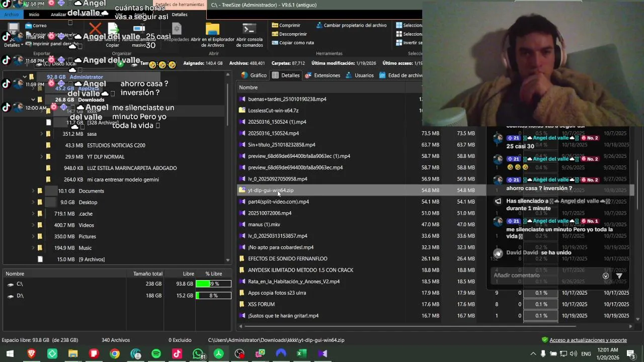Expand the Desktop folder
644x362 pixels.
click(33, 202)
